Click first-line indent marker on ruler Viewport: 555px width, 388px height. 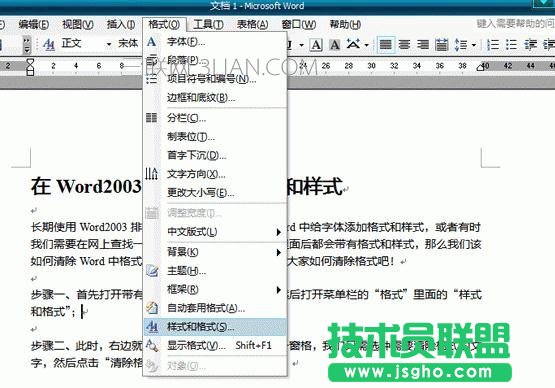coord(30,62)
